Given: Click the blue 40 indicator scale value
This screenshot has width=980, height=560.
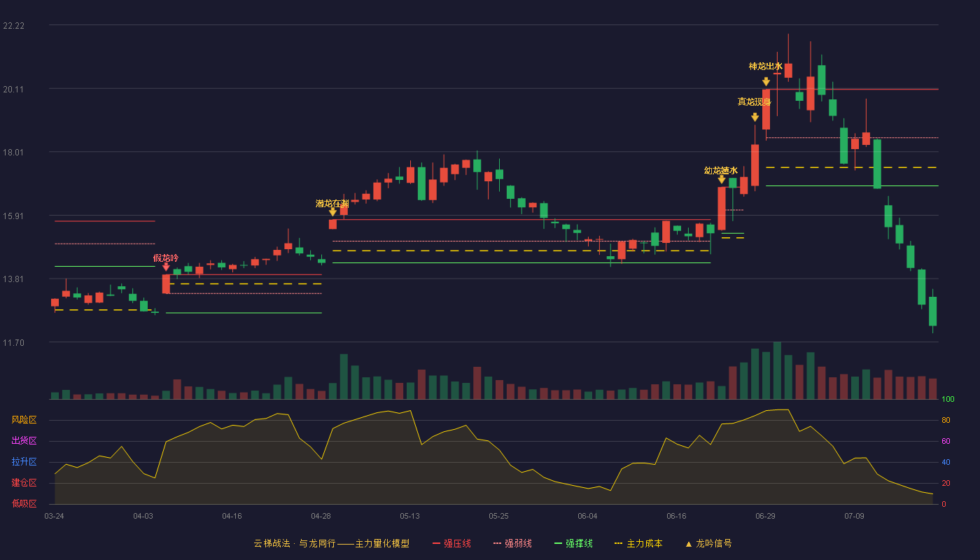Looking at the screenshot, I should click(x=946, y=463).
